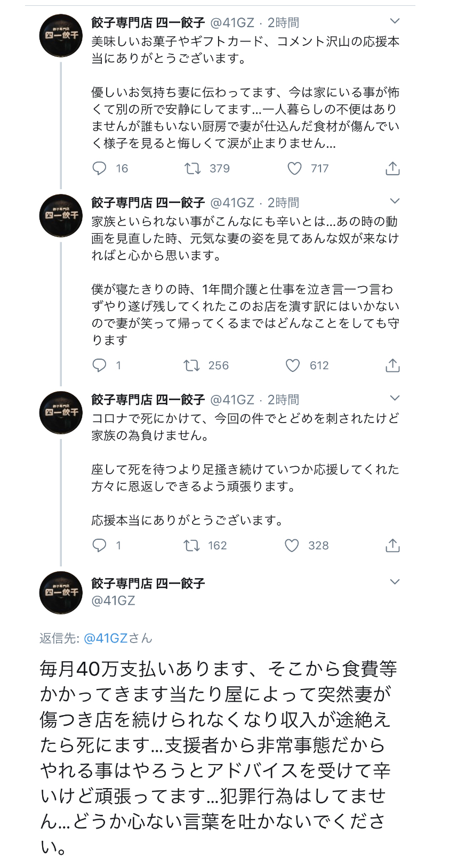The height and width of the screenshot is (868, 457).
Task: Retweet the tweet with 256 retweets
Action: 191,366
